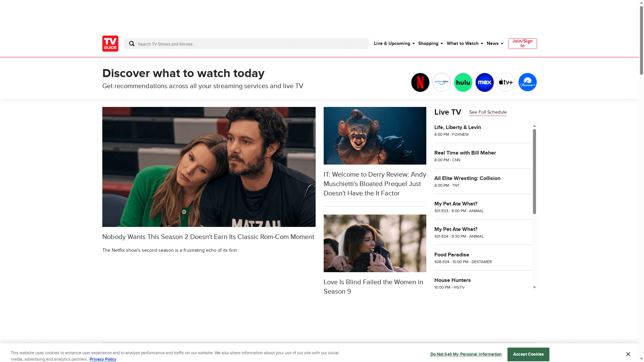The width and height of the screenshot is (644, 362).
Task: Click the Join/Sign In button
Action: 522,44
